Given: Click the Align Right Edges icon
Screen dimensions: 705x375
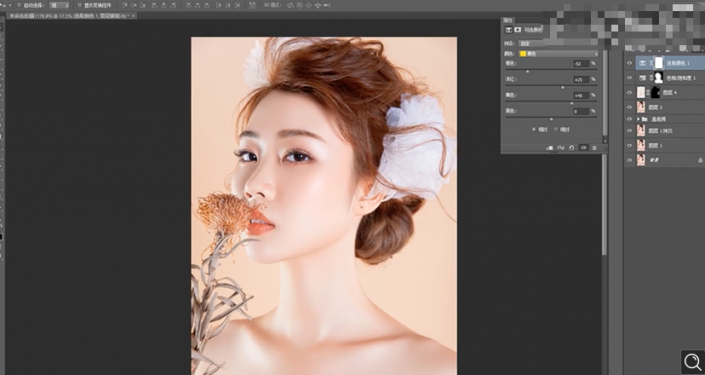Looking at the screenshot, I should [x=173, y=5].
